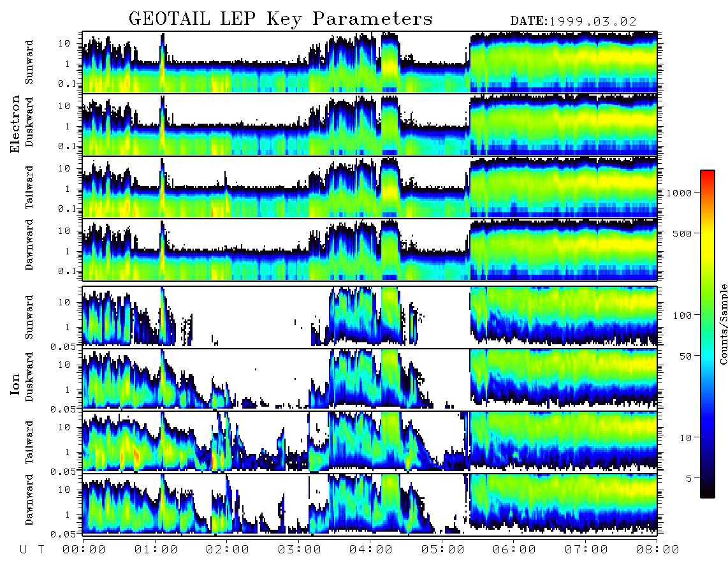Click inside the Electron Duskward spectrogram panel

[x=370, y=124]
